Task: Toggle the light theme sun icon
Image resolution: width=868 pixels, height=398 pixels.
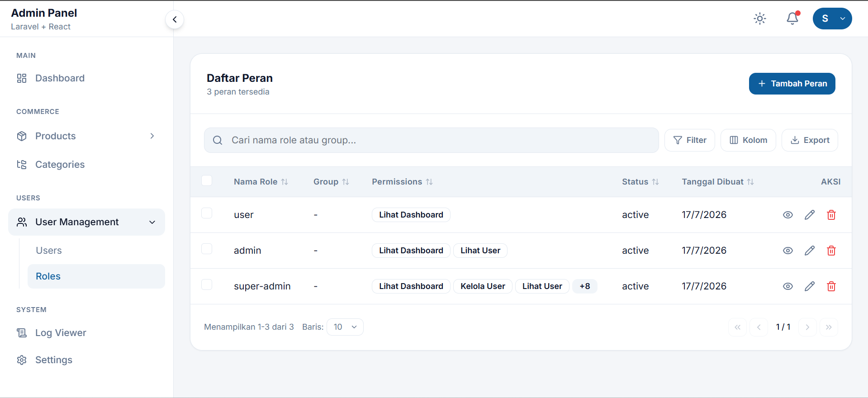Action: click(x=760, y=19)
